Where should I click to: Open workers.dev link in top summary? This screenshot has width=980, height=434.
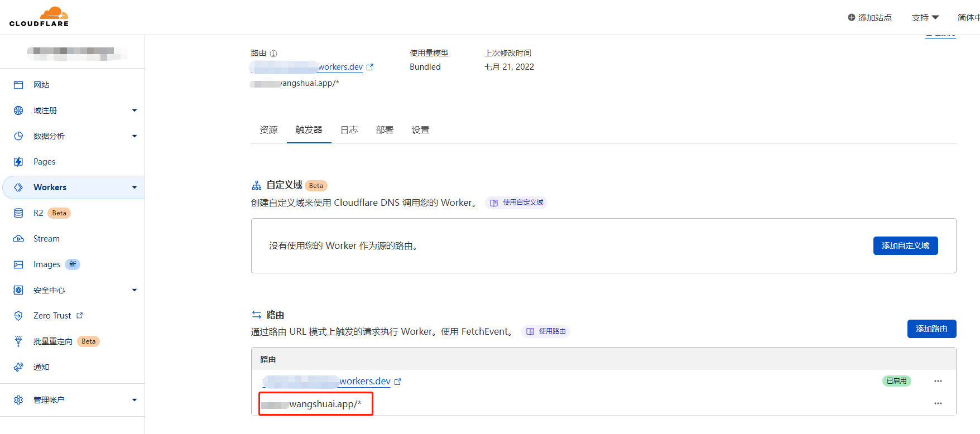click(307, 67)
